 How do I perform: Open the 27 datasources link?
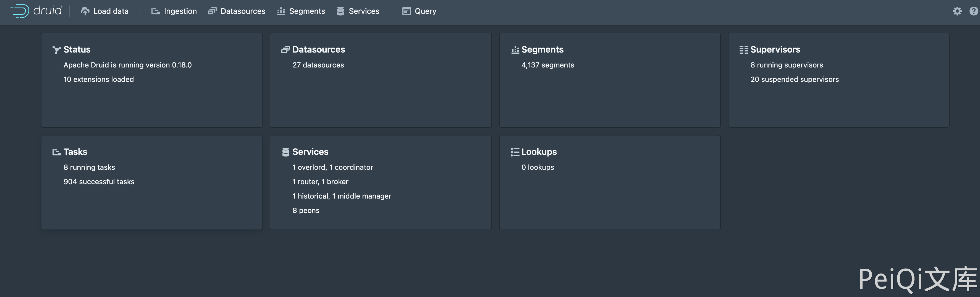pyautogui.click(x=318, y=65)
